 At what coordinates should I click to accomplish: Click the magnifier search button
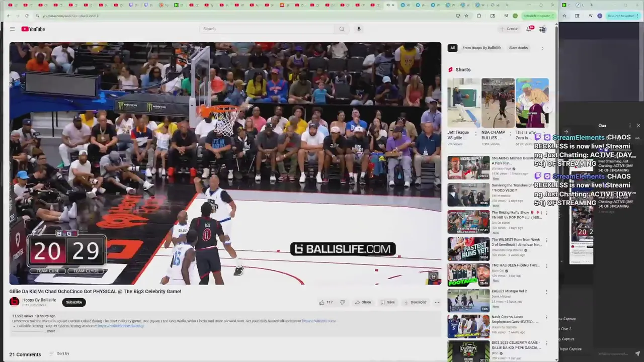[342, 29]
